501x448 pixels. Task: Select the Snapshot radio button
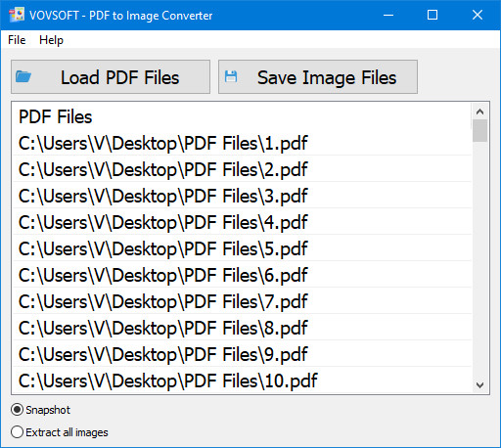(17, 410)
